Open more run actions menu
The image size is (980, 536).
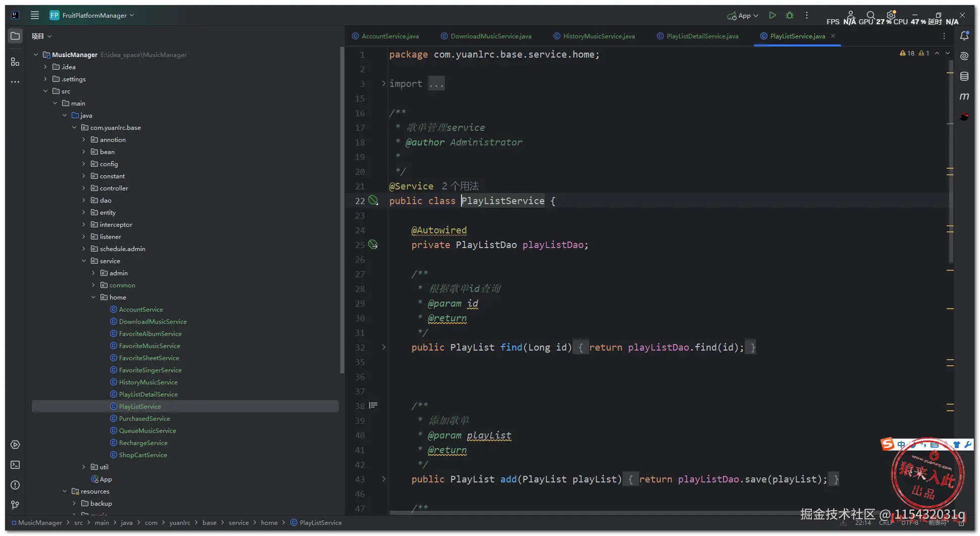(x=807, y=15)
